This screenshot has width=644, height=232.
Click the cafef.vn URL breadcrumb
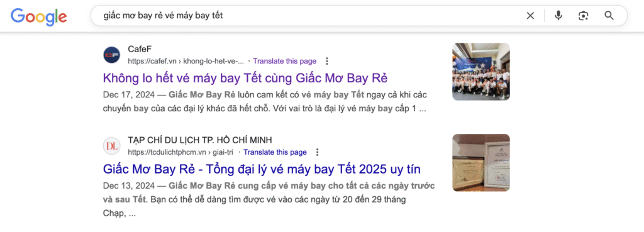pos(186,61)
